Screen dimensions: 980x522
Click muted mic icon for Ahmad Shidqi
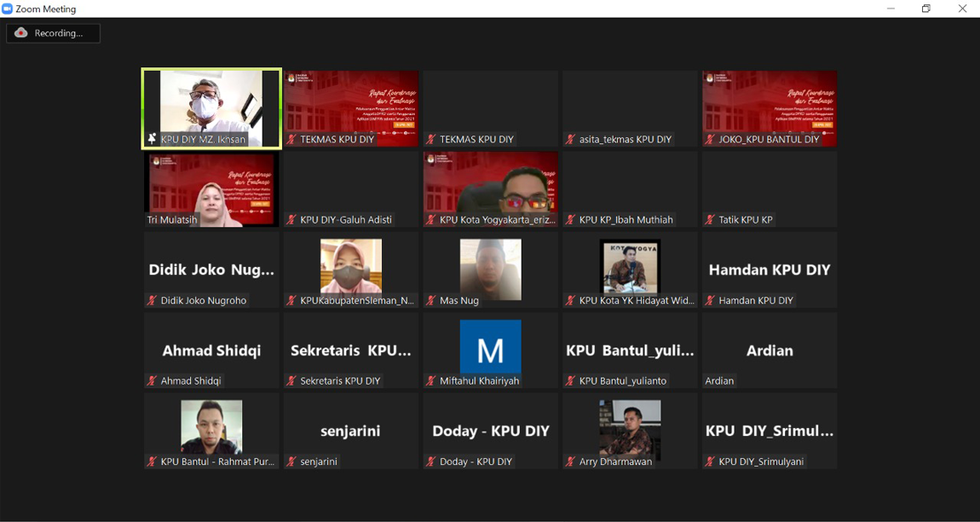pyautogui.click(x=153, y=381)
